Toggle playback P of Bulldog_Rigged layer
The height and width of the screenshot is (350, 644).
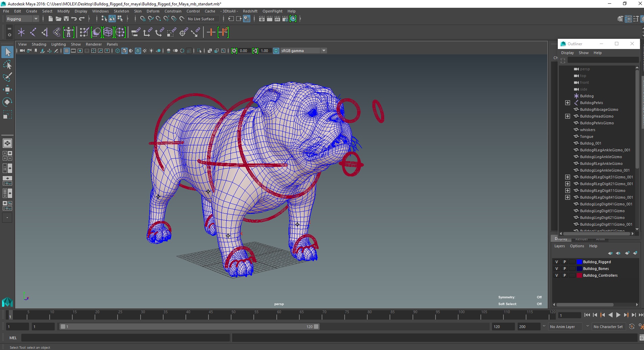coord(564,262)
